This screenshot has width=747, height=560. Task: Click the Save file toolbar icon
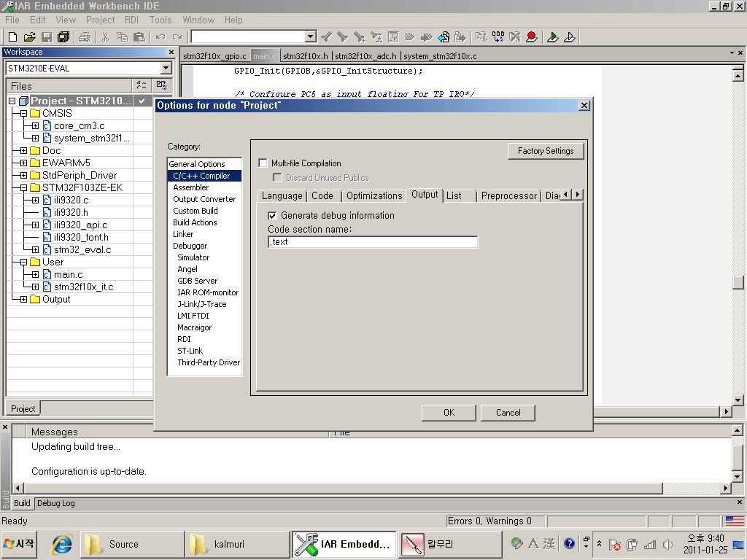47,36
